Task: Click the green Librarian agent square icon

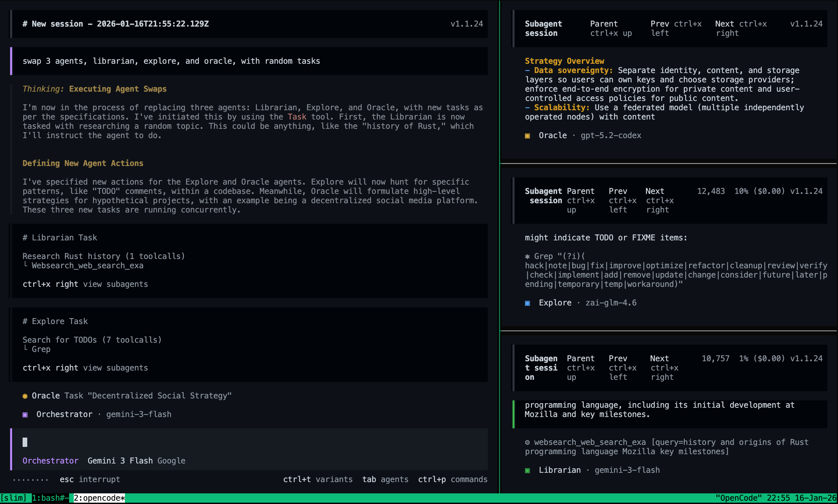Action: pyautogui.click(x=527, y=470)
